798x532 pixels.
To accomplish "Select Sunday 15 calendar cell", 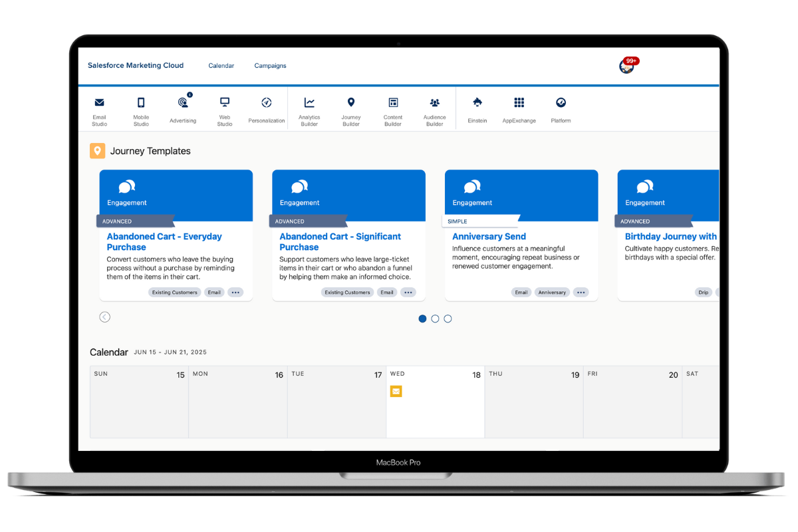I will pos(139,402).
